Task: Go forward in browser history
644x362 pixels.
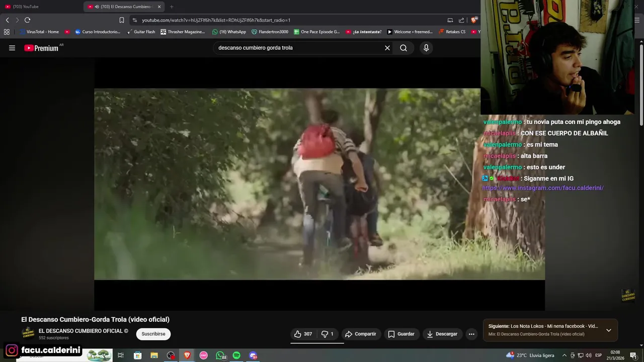Action: [17, 20]
